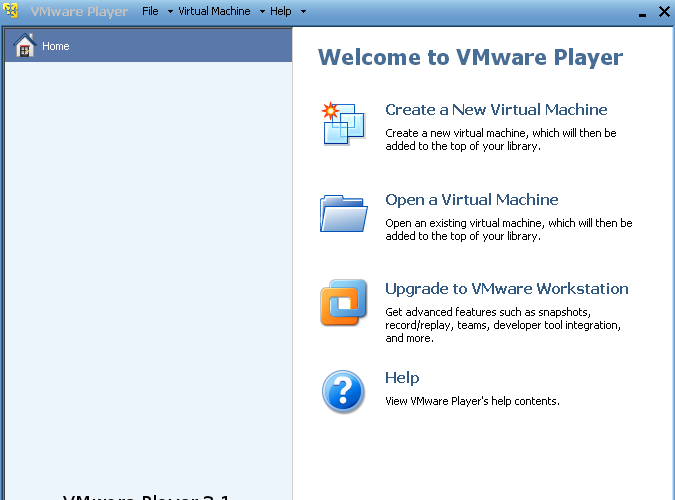Close the VMware Player window
The width and height of the screenshot is (675, 500).
664,11
